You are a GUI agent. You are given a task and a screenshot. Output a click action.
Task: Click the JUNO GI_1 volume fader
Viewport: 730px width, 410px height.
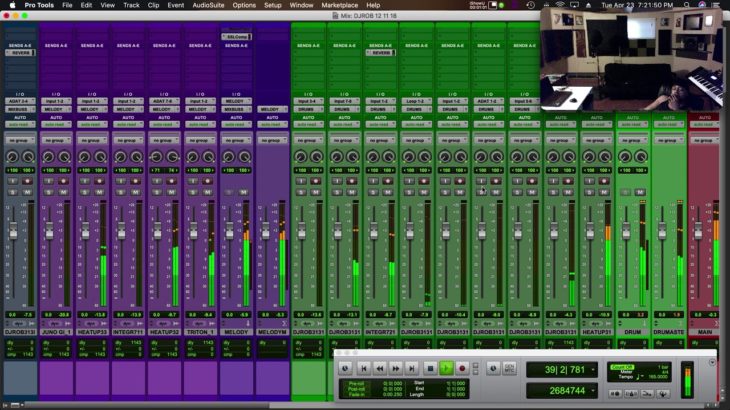pos(49,230)
